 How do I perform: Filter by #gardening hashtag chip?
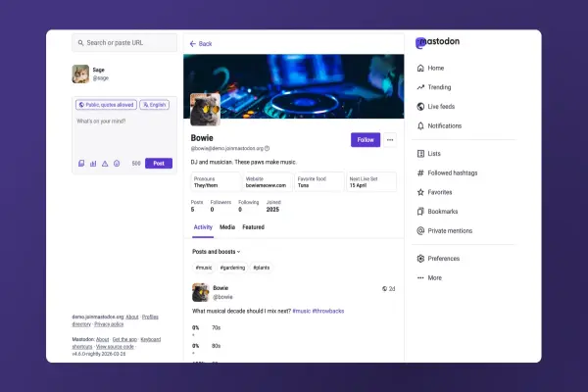coord(232,268)
